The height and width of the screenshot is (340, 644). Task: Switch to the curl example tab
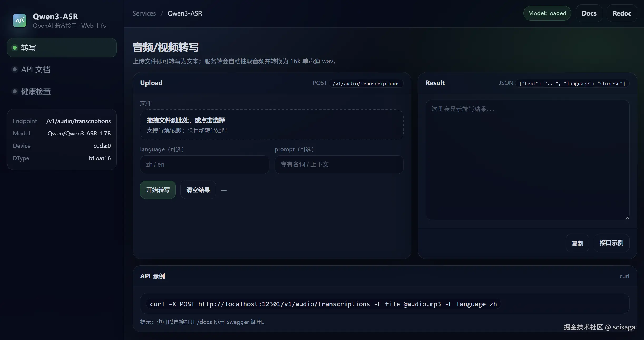(624, 276)
